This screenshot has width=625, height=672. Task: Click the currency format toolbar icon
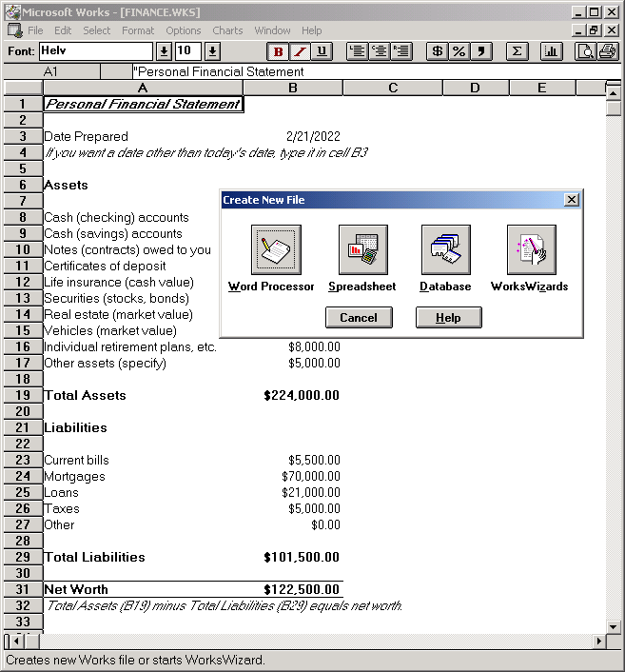click(438, 51)
